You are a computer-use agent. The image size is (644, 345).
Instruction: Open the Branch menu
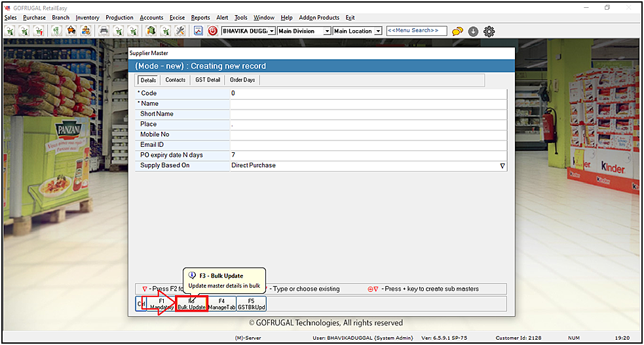pyautogui.click(x=61, y=18)
